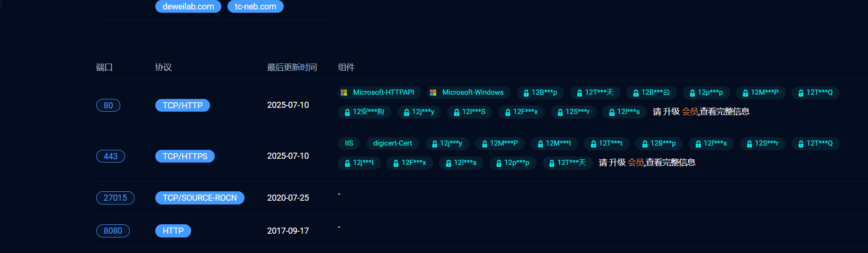This screenshot has width=868, height=253.
Task: Select the port 443 badge
Action: pyautogui.click(x=110, y=156)
